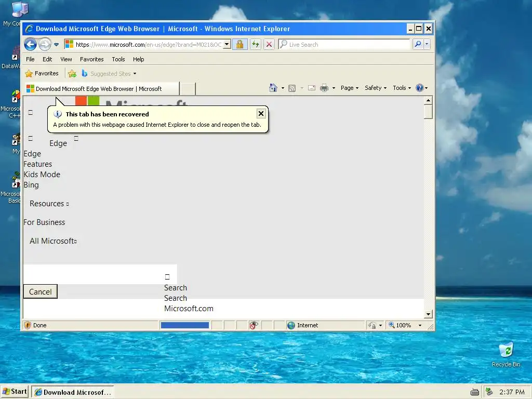Click the Live Search input box
The height and width of the screenshot is (399, 532).
(x=344, y=45)
